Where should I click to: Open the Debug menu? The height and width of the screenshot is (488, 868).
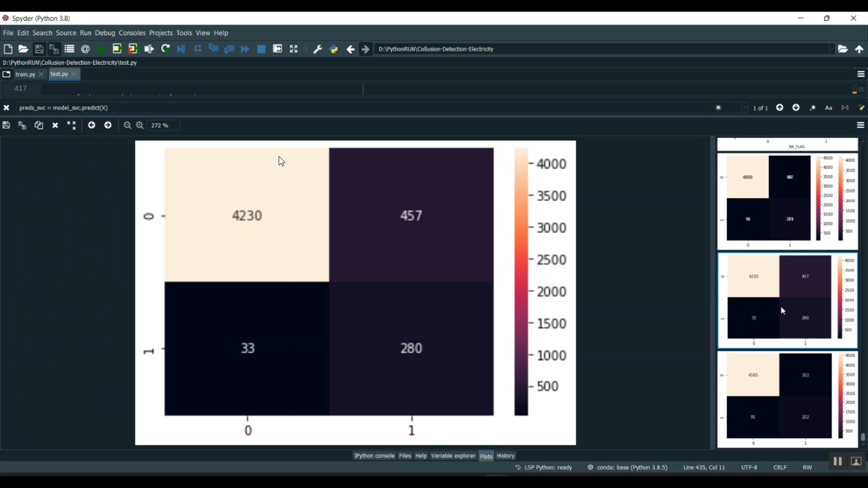tap(105, 33)
